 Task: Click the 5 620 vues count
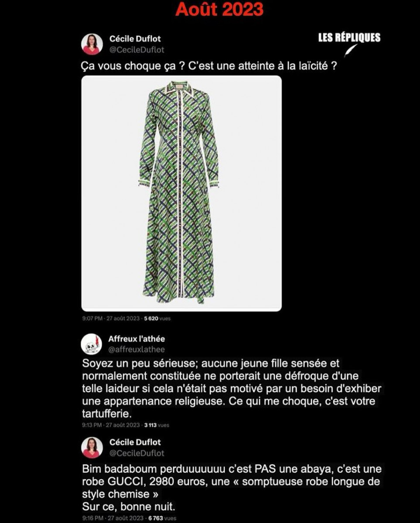point(157,319)
